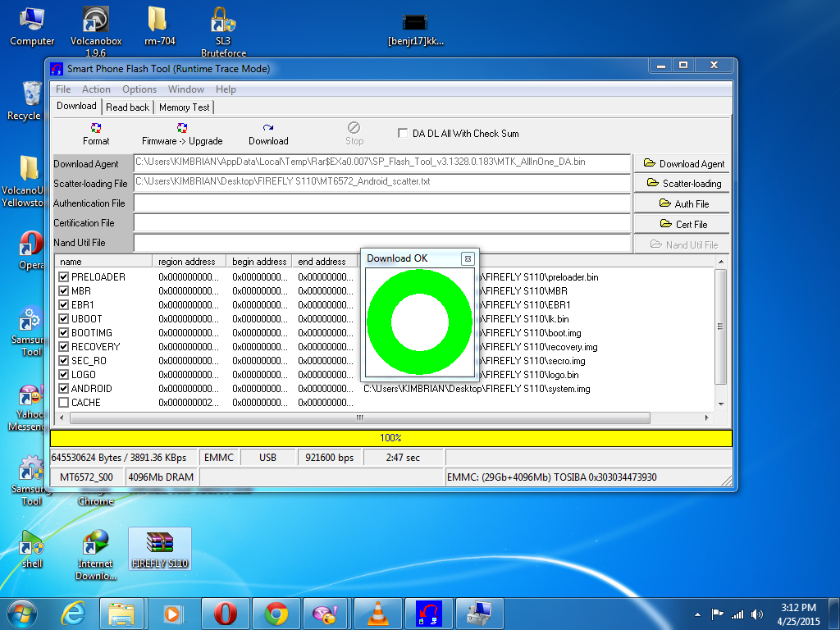Open Opera browser from the taskbar
Viewport: 840px width, 630px height.
tap(226, 613)
